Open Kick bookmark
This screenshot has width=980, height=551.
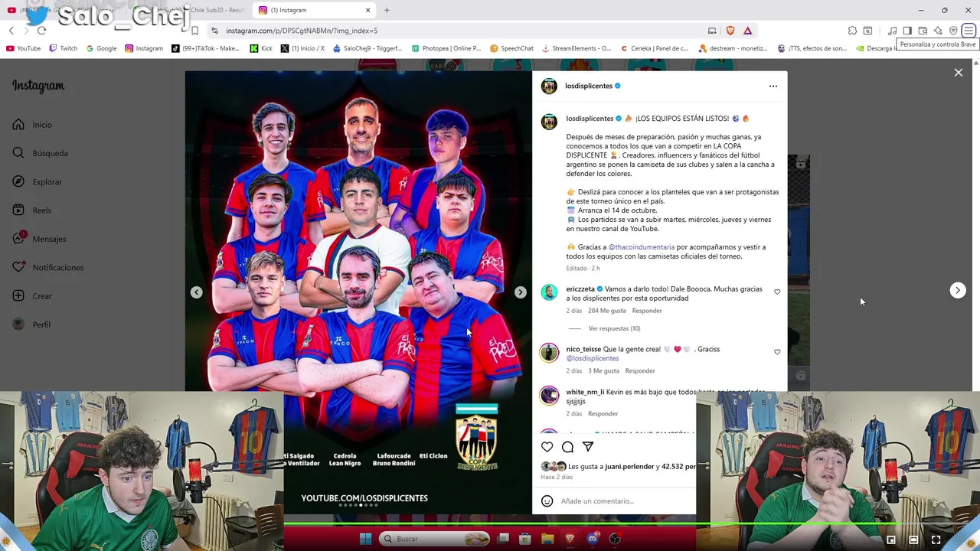tap(261, 48)
